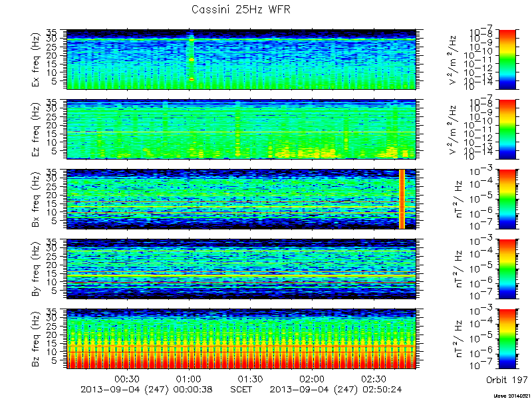Click the Bx panel color bar
Screen dimensions: 532x399
pos(507,199)
